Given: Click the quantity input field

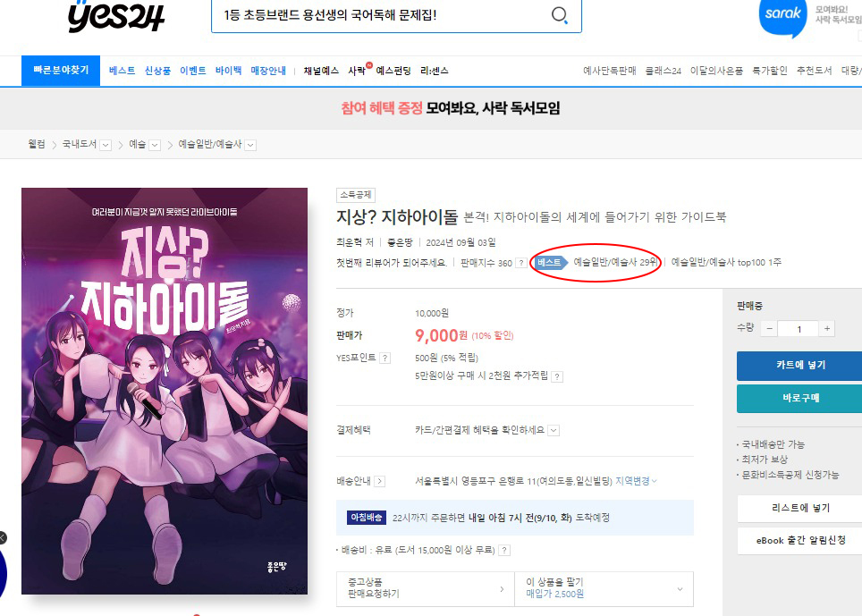Looking at the screenshot, I should [799, 329].
